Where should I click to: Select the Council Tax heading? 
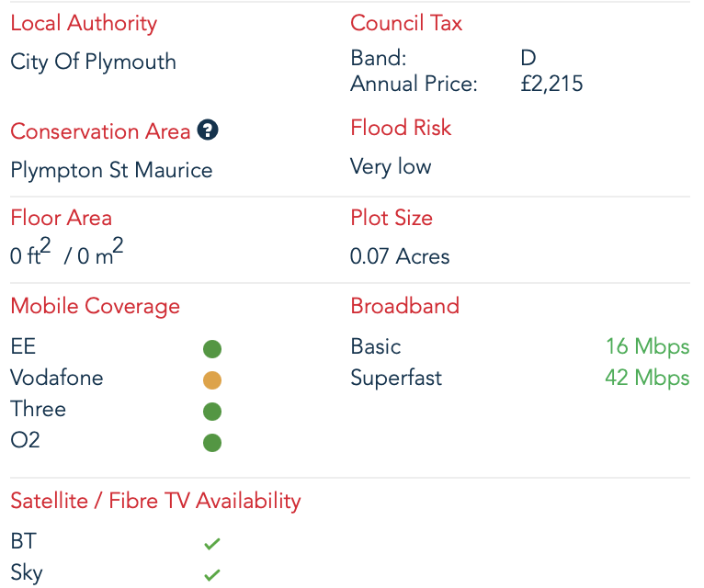(406, 24)
